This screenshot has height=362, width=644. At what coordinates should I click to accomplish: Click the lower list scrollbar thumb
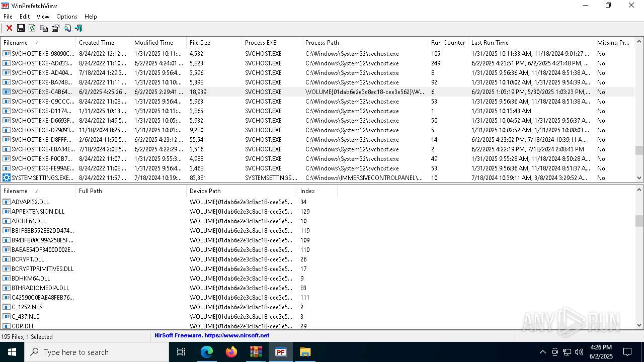(639, 221)
